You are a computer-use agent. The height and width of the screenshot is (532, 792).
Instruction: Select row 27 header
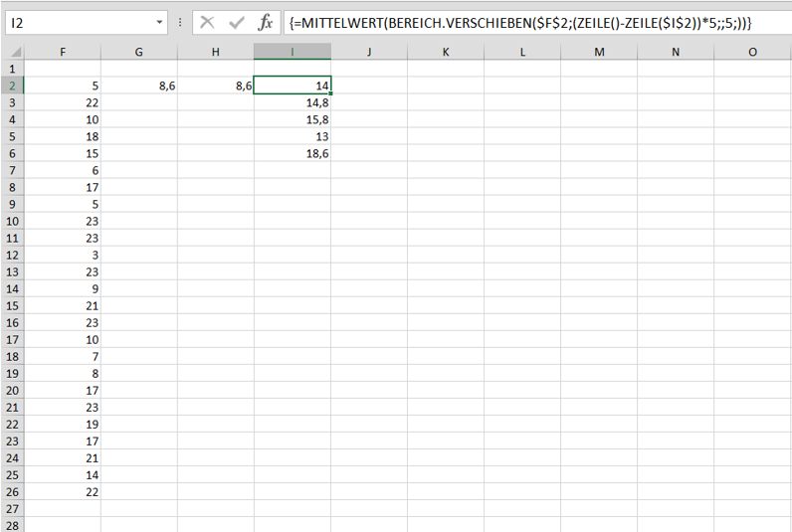[12, 509]
